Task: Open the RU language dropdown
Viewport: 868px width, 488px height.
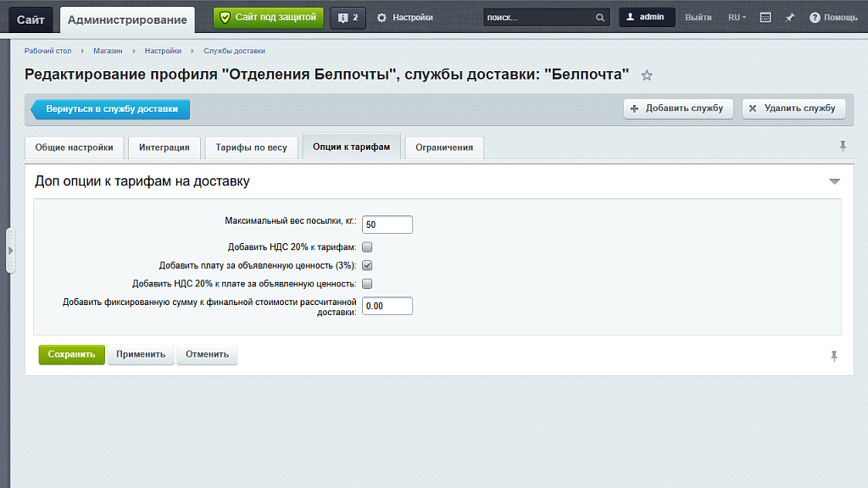Action: [737, 18]
